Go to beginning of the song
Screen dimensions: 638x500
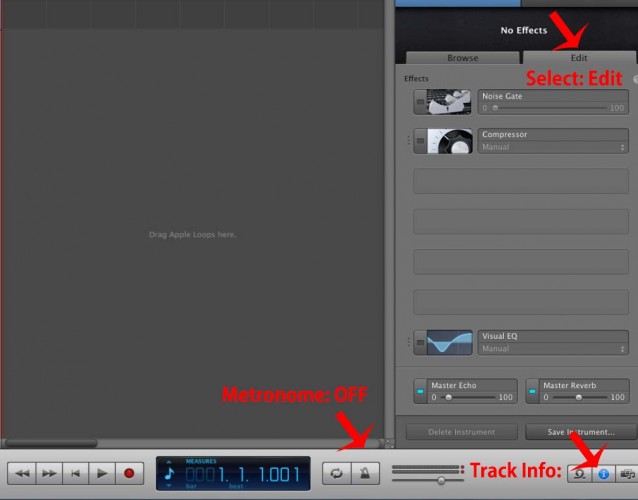[75, 472]
